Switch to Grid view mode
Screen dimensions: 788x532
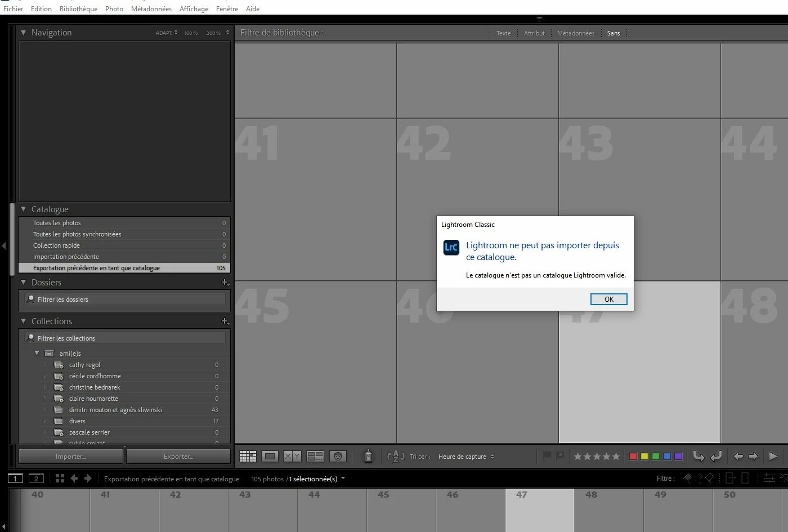pos(248,457)
